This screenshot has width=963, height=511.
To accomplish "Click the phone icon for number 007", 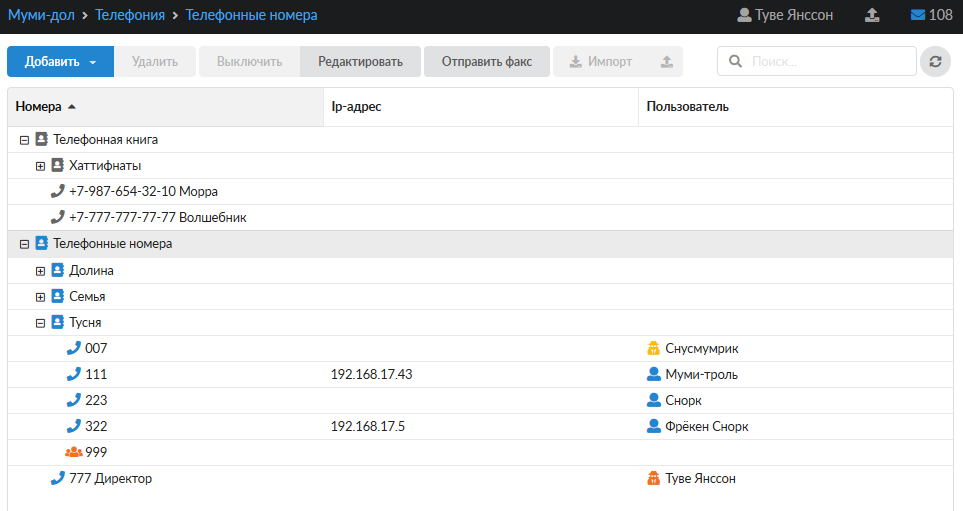I will [73, 348].
